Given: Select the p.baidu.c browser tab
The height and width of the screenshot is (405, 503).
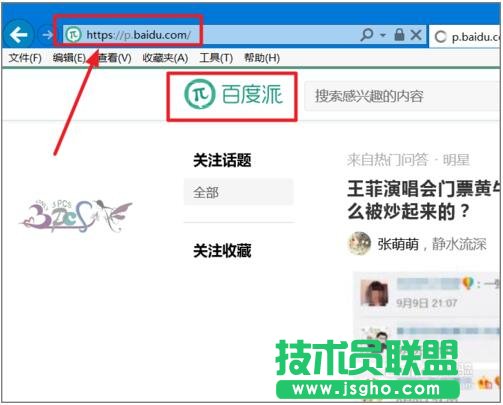Looking at the screenshot, I should click(466, 36).
